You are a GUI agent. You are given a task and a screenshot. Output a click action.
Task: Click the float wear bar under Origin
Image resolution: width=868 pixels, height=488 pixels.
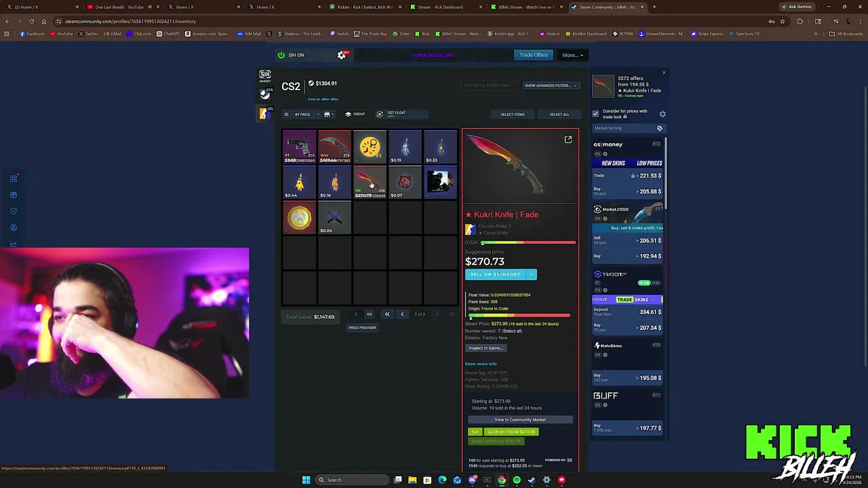point(519,315)
